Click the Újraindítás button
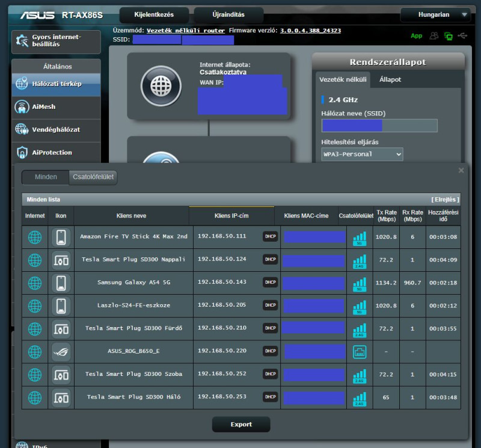The height and width of the screenshot is (448, 481). tap(228, 14)
